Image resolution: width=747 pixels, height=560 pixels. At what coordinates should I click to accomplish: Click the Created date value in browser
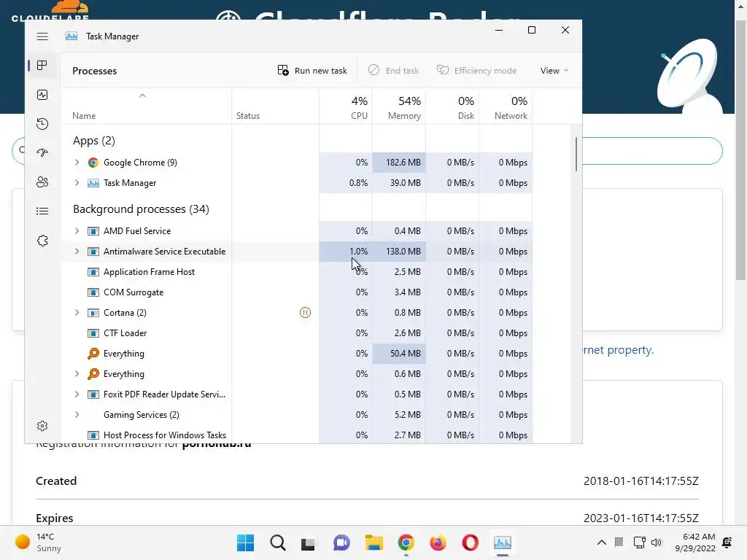[640, 481]
